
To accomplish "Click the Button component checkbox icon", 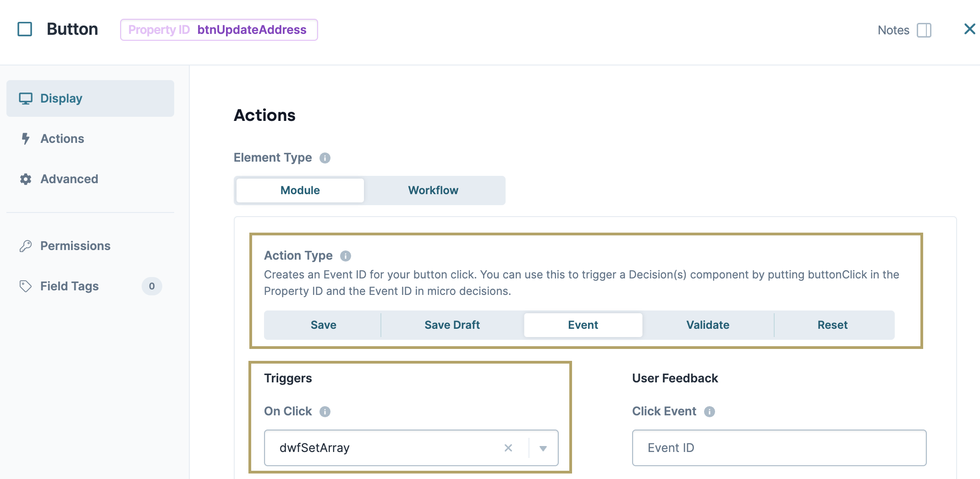I will point(25,29).
